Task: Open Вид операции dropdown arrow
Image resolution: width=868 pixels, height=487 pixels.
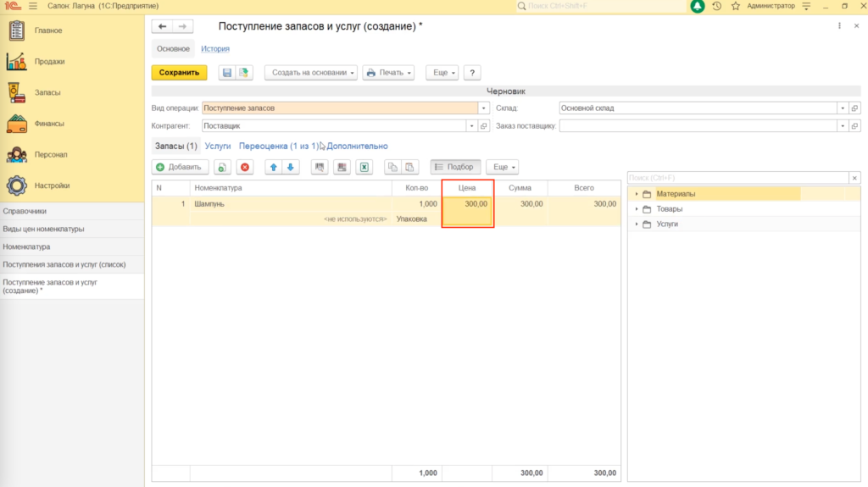Action: coord(483,108)
